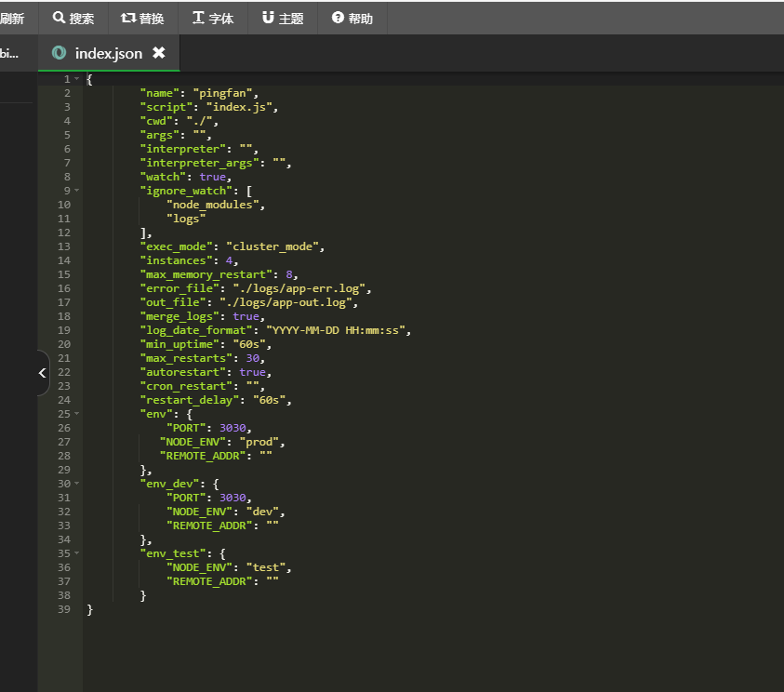Click the magnifier icon beside 搜索

click(x=59, y=18)
